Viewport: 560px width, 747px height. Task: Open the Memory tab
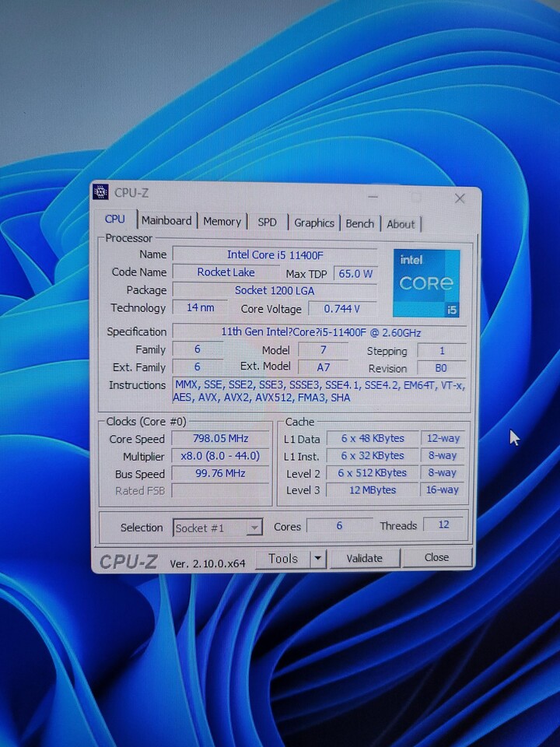click(222, 222)
